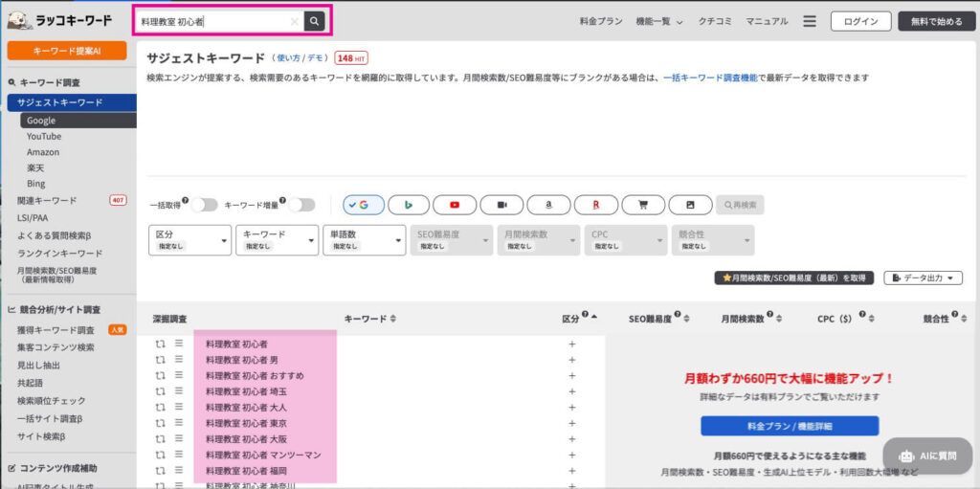The width and height of the screenshot is (980, 489).
Task: Enable the キーワード増量 switch
Action: [x=301, y=205]
